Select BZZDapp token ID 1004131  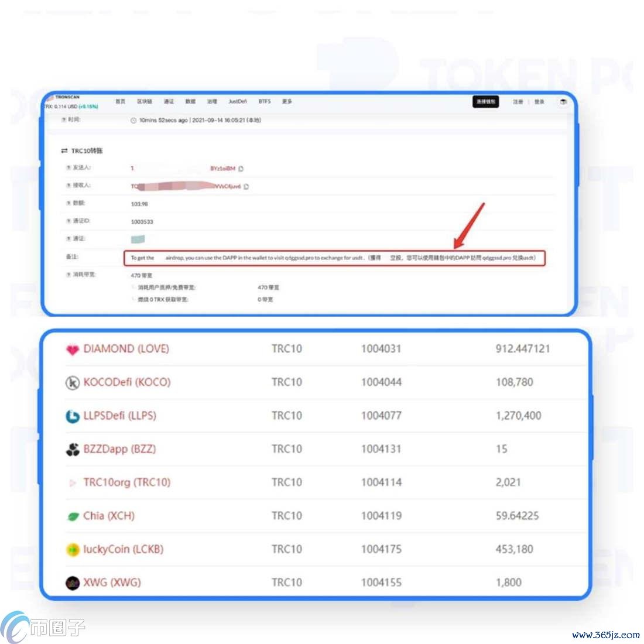point(381,448)
